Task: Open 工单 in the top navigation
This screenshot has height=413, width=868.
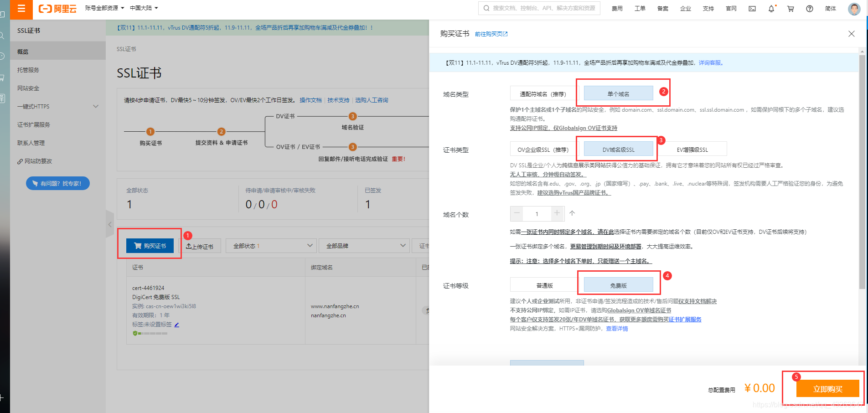Action: 640,9
